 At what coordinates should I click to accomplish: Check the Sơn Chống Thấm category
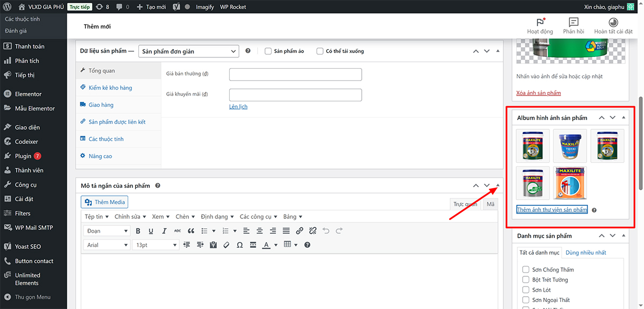[526, 269]
